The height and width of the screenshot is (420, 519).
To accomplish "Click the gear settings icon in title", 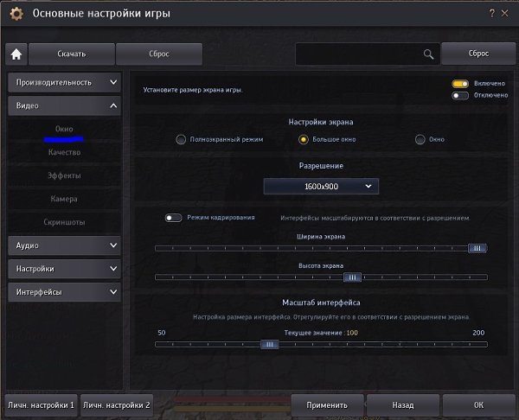I will pyautogui.click(x=16, y=15).
